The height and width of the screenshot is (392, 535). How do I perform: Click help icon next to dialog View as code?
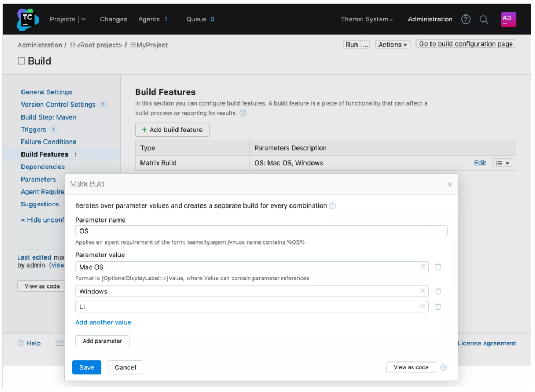tap(443, 367)
